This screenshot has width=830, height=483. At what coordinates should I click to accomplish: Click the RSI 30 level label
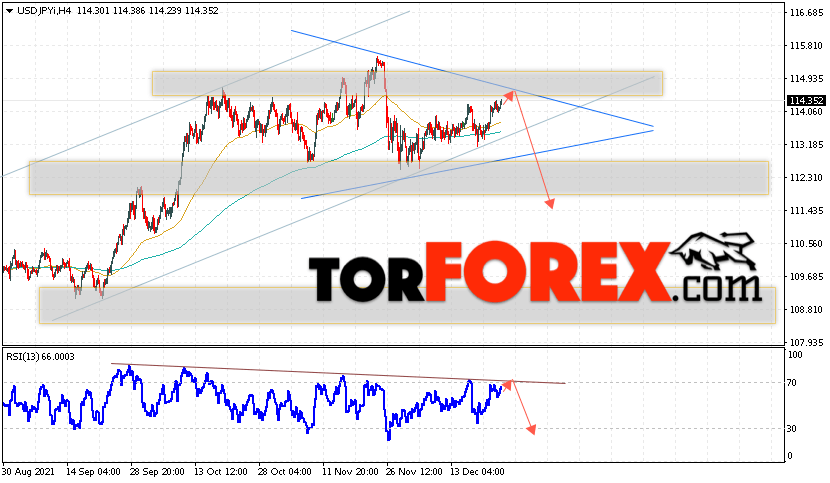(x=792, y=428)
